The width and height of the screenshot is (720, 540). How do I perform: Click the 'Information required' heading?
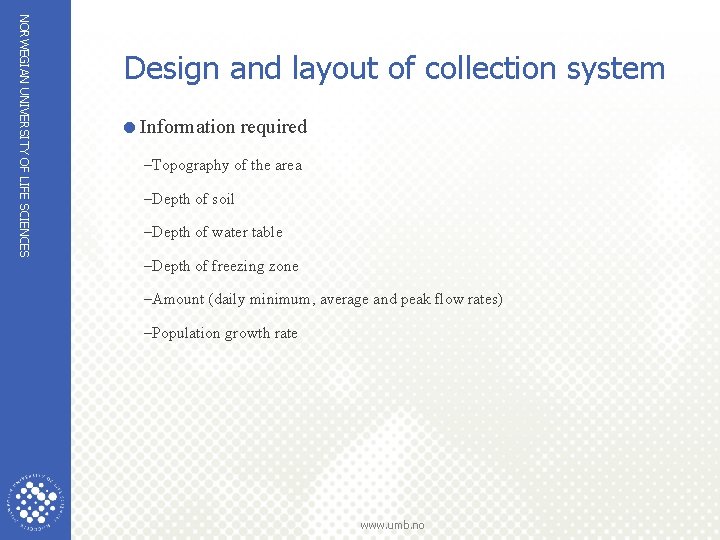(223, 127)
